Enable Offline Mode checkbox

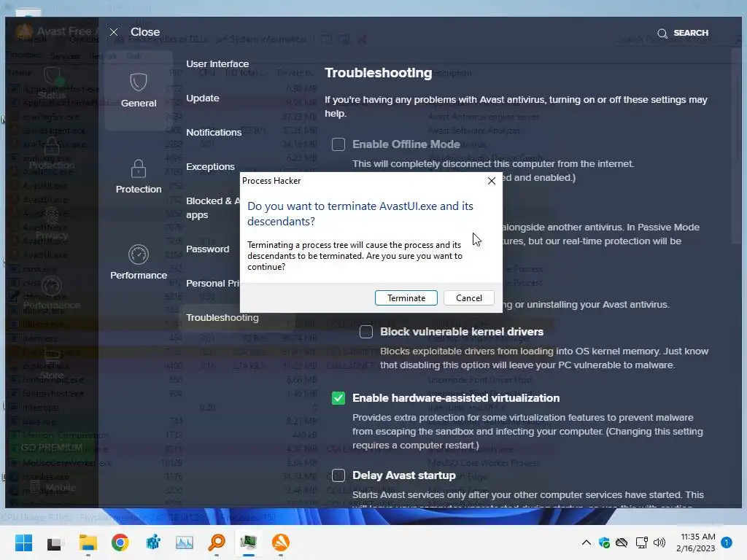[338, 144]
